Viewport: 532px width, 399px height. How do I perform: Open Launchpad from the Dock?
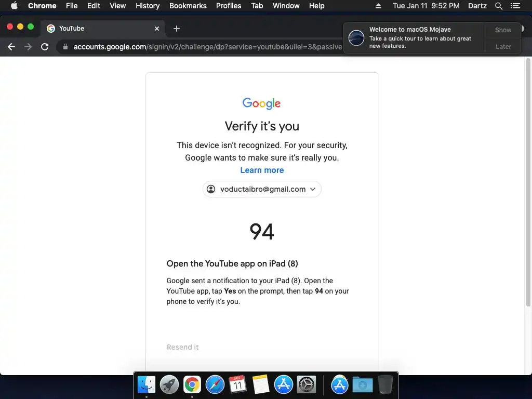pos(169,385)
